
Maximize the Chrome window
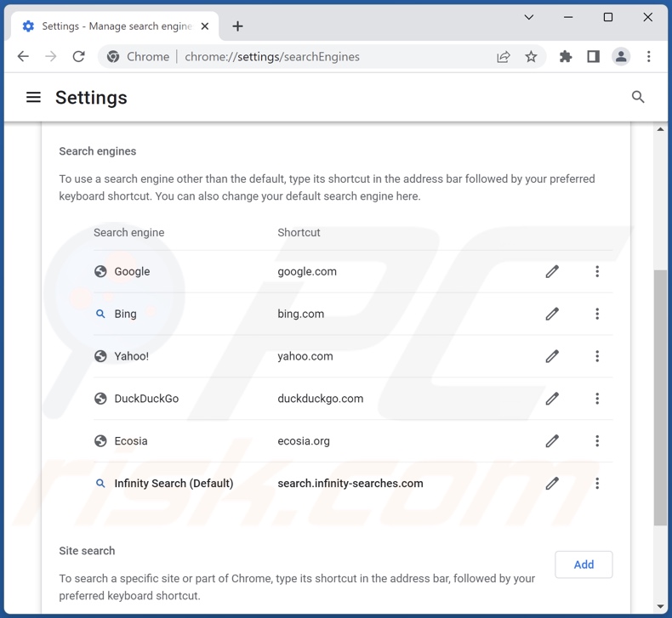click(607, 17)
